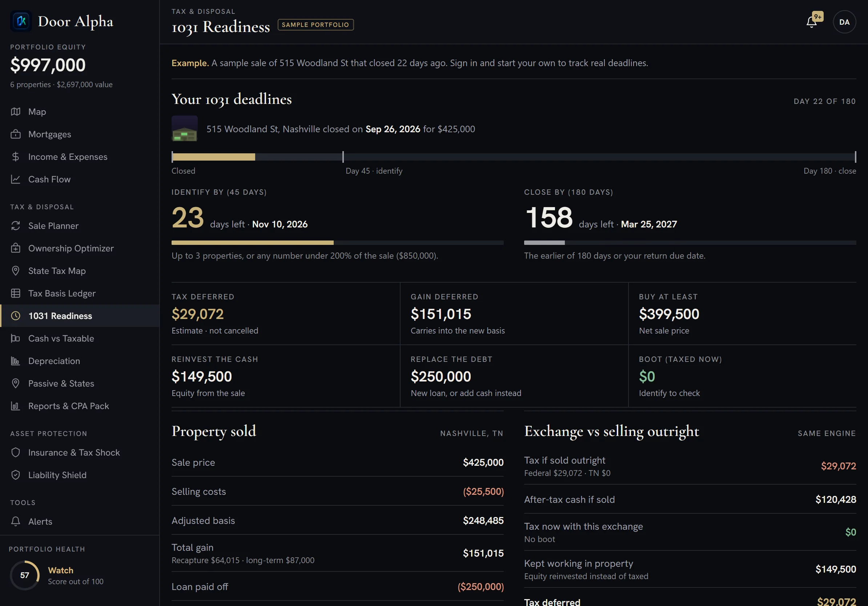The image size is (868, 606).
Task: Click the Close By 180-day progress bar
Action: click(x=690, y=243)
